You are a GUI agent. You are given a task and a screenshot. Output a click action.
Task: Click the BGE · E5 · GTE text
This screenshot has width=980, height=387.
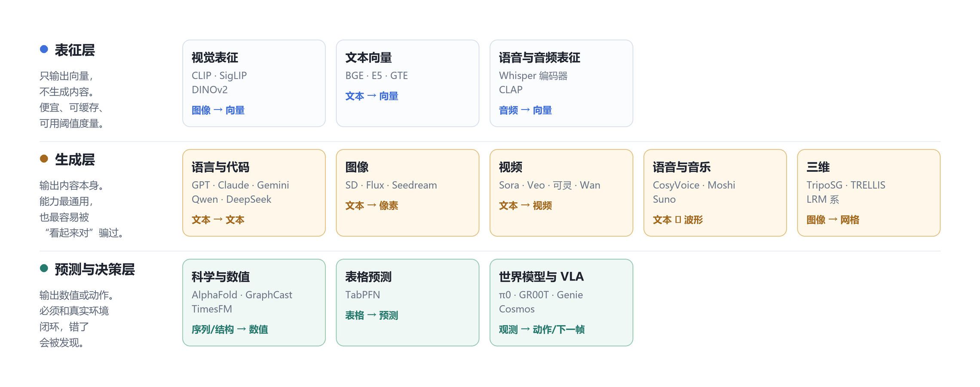point(377,76)
